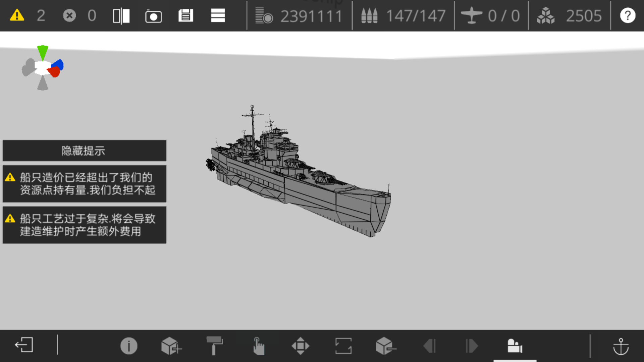Viewport: 644px width, 362px height.
Task: Click the red axis on the orientation gizmo
Action: (54, 71)
